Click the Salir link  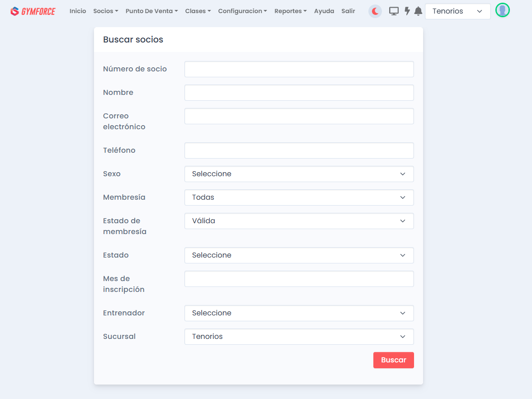pyautogui.click(x=348, y=11)
